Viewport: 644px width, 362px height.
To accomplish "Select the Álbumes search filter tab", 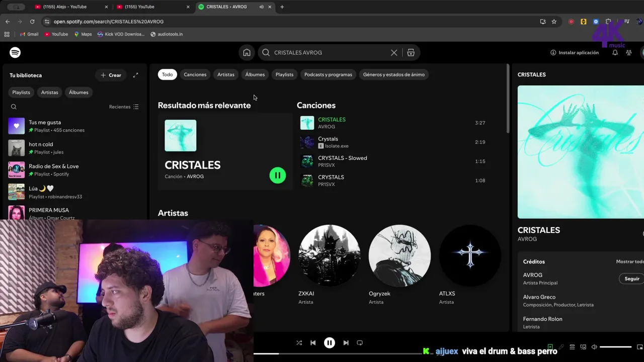I will [255, 74].
